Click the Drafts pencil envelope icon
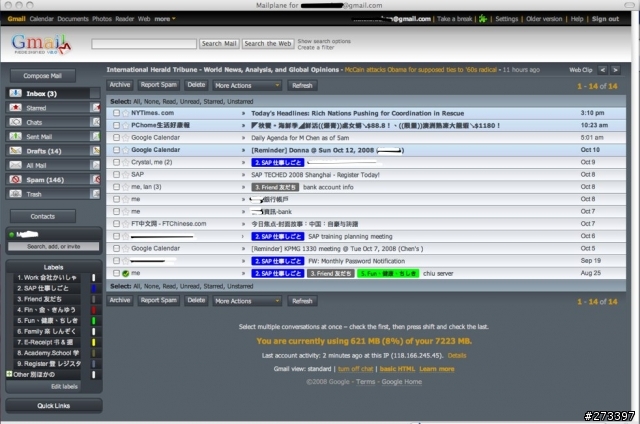The image size is (640, 424). point(16,151)
